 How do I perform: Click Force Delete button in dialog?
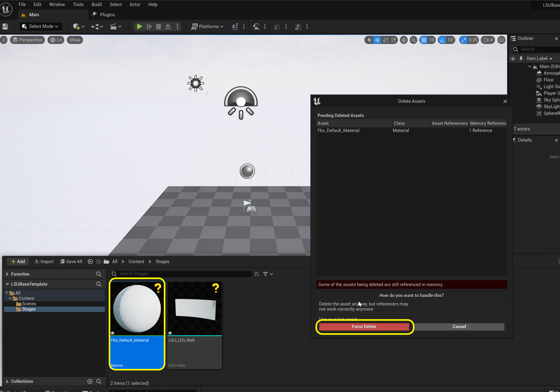pos(363,326)
